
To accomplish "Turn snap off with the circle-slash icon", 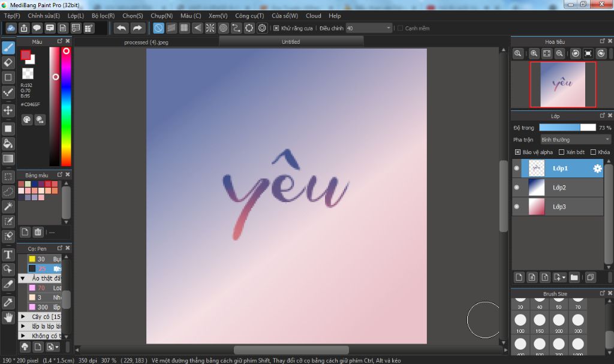I will point(158,28).
